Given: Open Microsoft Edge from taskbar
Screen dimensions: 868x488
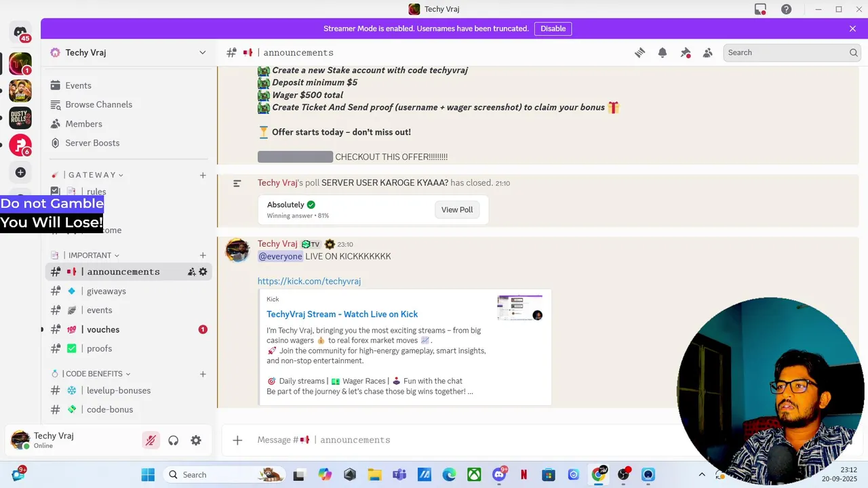Looking at the screenshot, I should tap(450, 474).
